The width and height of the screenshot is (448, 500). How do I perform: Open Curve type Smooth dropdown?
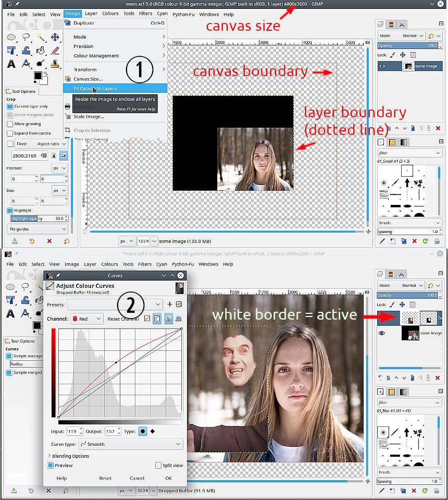tap(131, 444)
